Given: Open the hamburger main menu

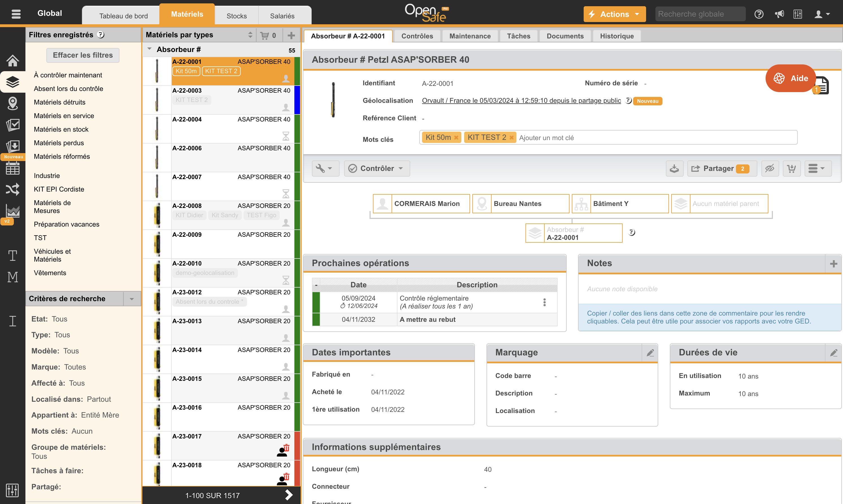Looking at the screenshot, I should tap(16, 14).
